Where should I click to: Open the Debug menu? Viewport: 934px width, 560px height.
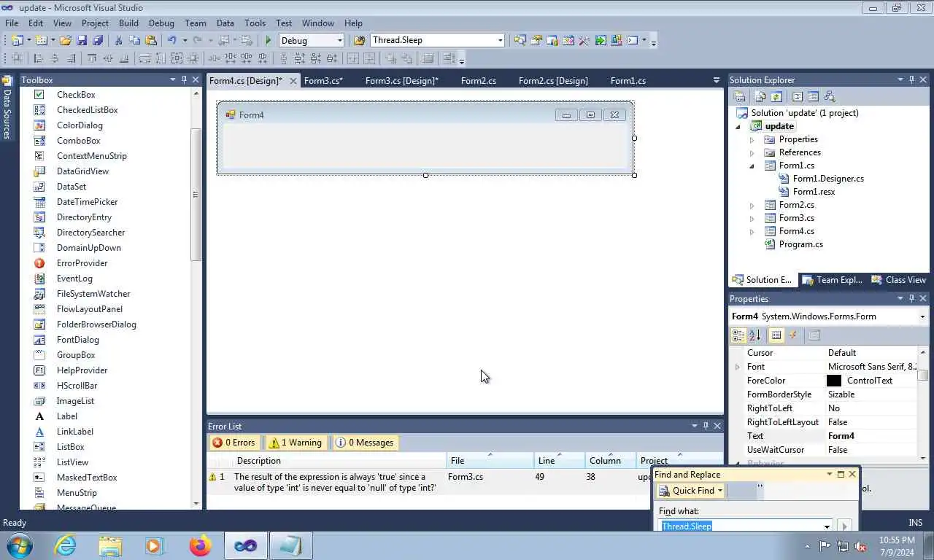(x=161, y=23)
